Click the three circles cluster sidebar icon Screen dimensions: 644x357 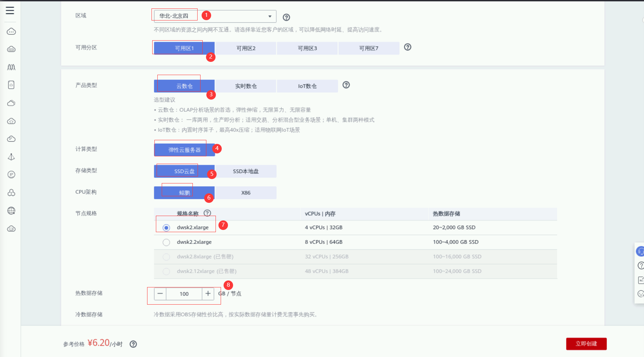pyautogui.click(x=11, y=193)
